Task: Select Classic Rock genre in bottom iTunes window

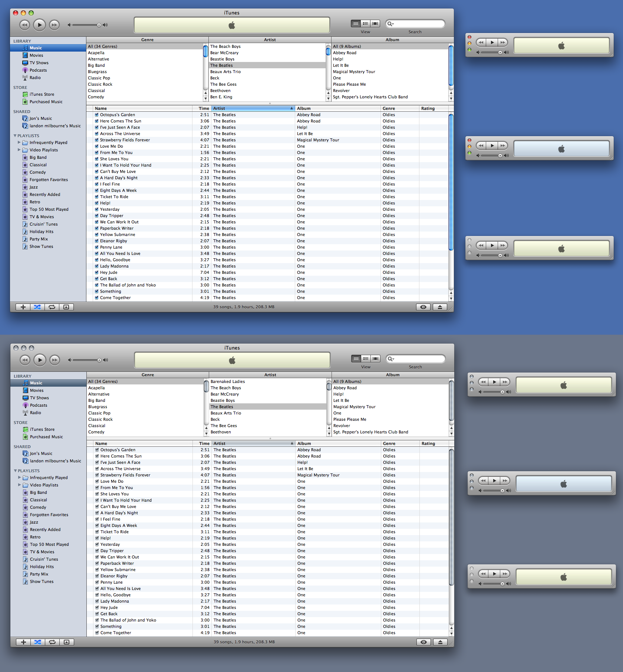Action: pos(145,419)
